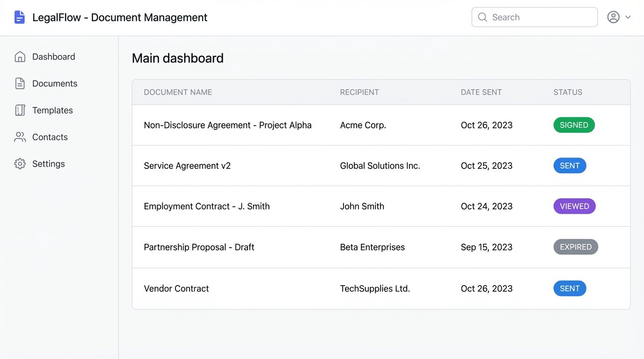The height and width of the screenshot is (359, 644).
Task: Open Settings via the gear icon
Action: [x=20, y=164]
